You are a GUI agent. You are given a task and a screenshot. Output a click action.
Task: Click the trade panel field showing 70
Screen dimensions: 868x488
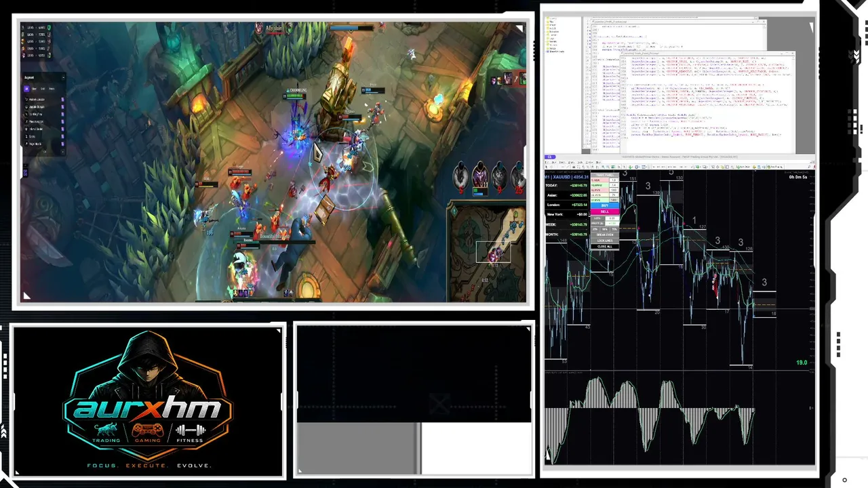613,195
